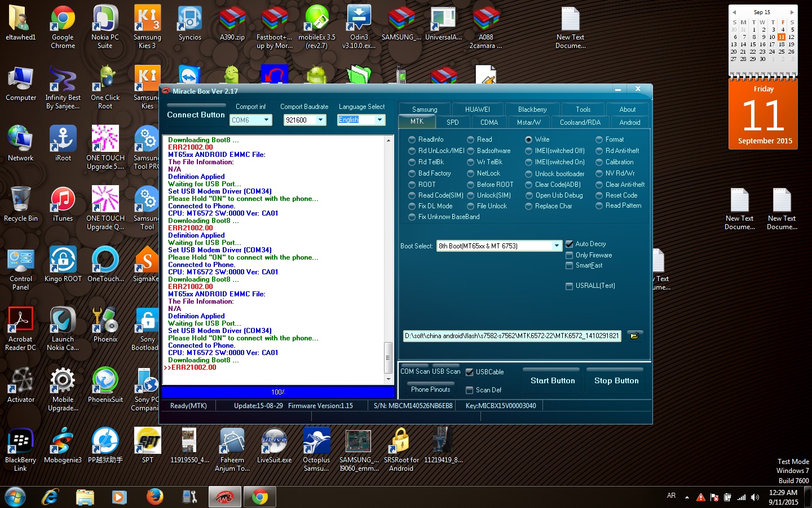The image size is (812, 508).
Task: Open the Tools tab
Action: pos(583,110)
